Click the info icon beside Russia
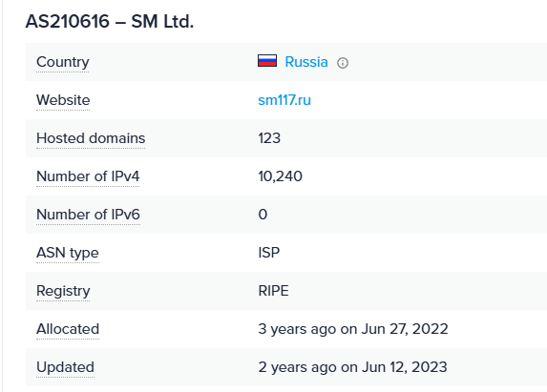The image size is (547, 392). 342,63
